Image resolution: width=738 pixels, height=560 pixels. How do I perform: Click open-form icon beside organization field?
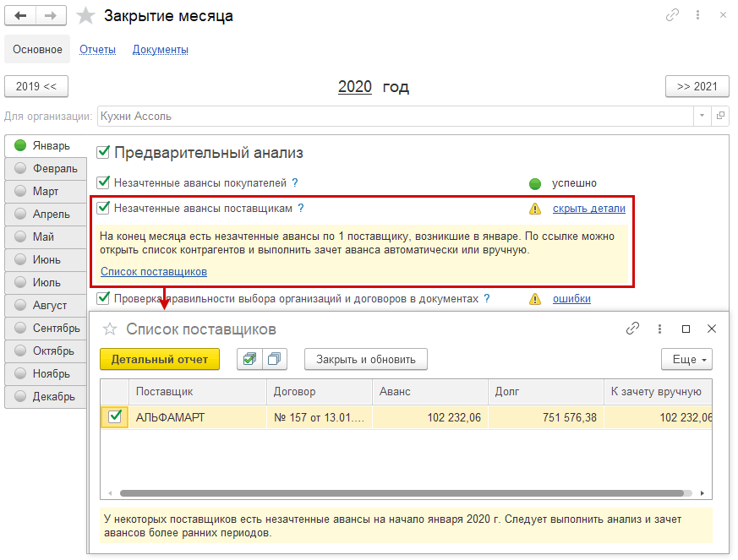click(720, 116)
